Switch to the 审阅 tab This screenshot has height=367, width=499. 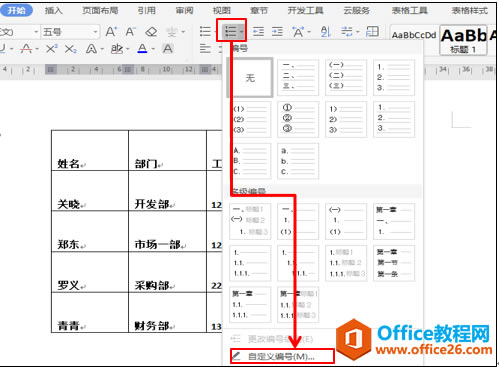(x=184, y=11)
